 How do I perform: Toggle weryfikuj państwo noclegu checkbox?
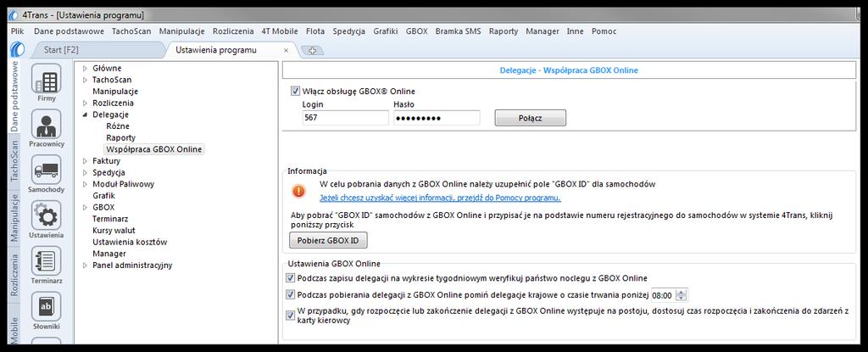pos(290,277)
